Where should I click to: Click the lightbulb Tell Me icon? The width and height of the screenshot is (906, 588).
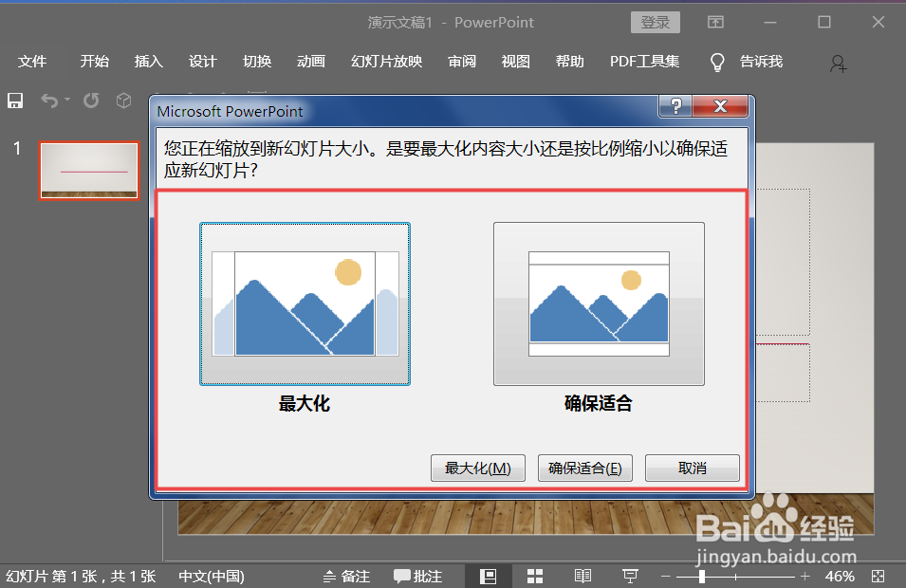pyautogui.click(x=717, y=62)
